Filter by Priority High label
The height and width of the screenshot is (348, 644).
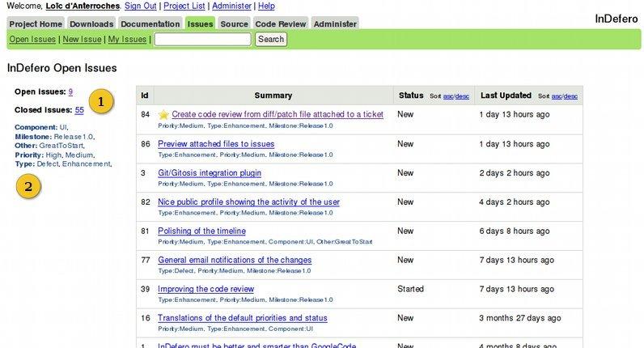pyautogui.click(x=54, y=155)
